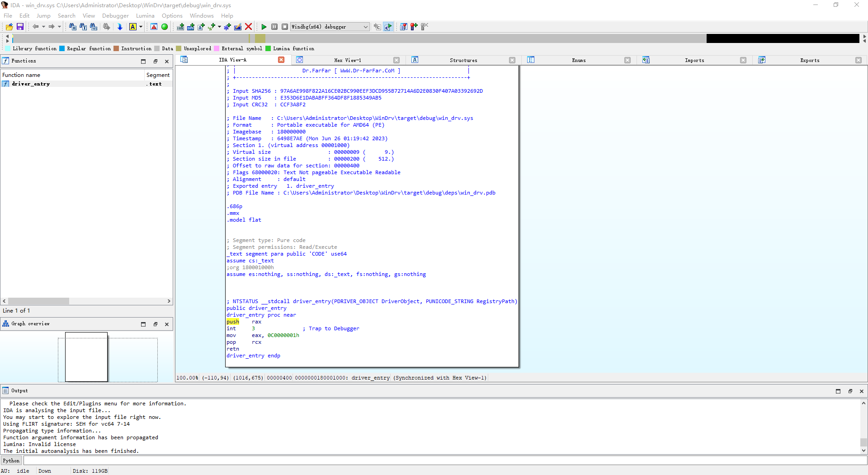Close the Hex View-1 tab
868x475 pixels.
[396, 60]
